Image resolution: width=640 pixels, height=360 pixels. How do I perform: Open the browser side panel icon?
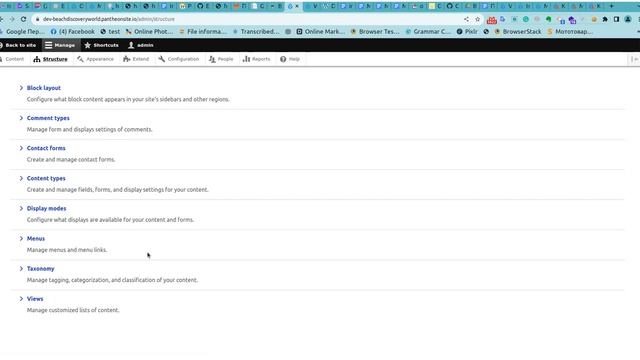pyautogui.click(x=616, y=19)
